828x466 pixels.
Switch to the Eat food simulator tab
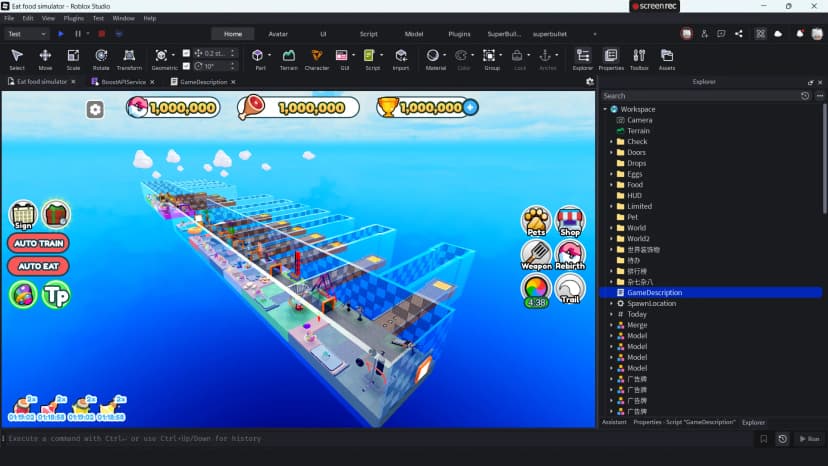pos(42,82)
